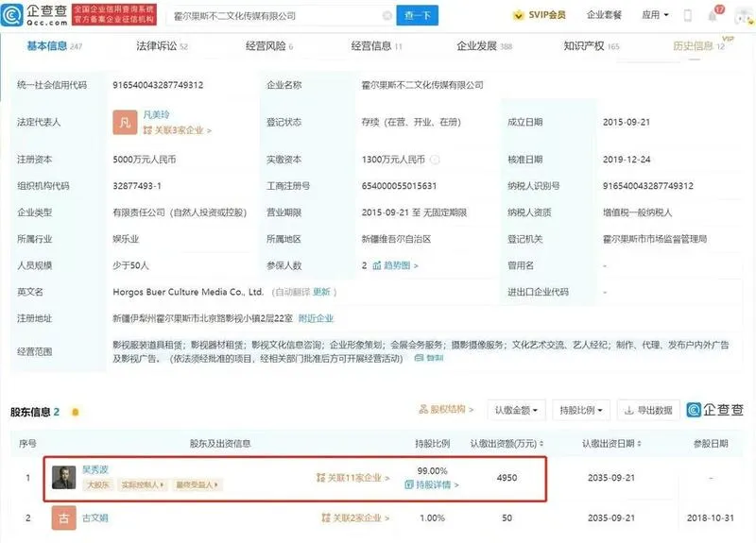Open 关联11家企业 link
Viewport: 756px width, 543px height.
[352, 478]
